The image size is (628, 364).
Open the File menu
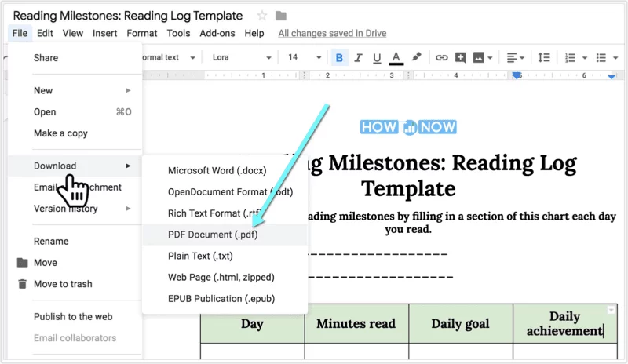pyautogui.click(x=20, y=33)
